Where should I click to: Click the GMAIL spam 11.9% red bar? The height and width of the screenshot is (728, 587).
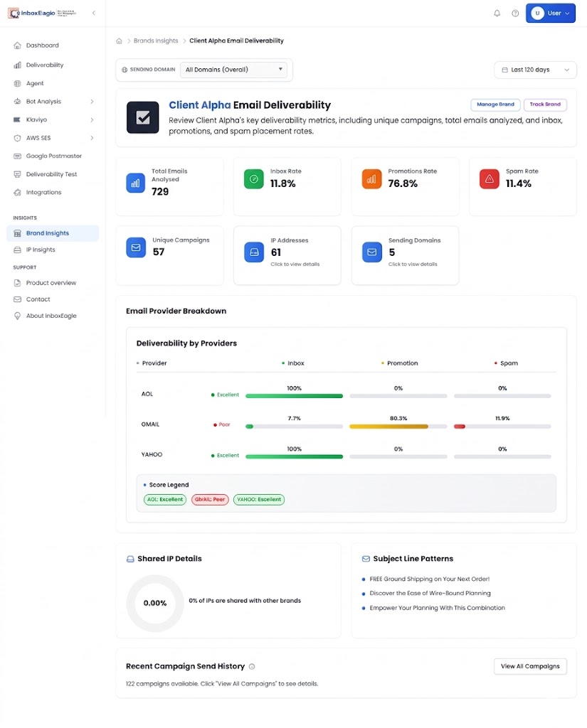tap(460, 427)
